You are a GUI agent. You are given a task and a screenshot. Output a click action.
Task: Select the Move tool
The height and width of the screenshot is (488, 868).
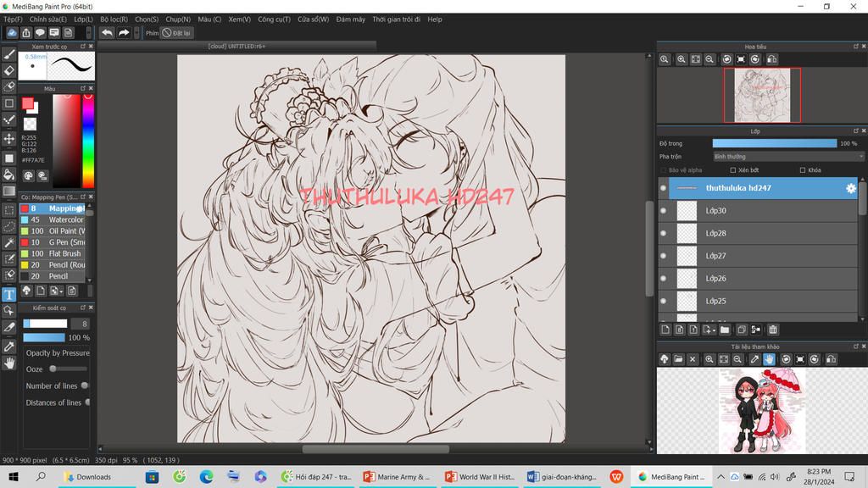[x=8, y=138]
